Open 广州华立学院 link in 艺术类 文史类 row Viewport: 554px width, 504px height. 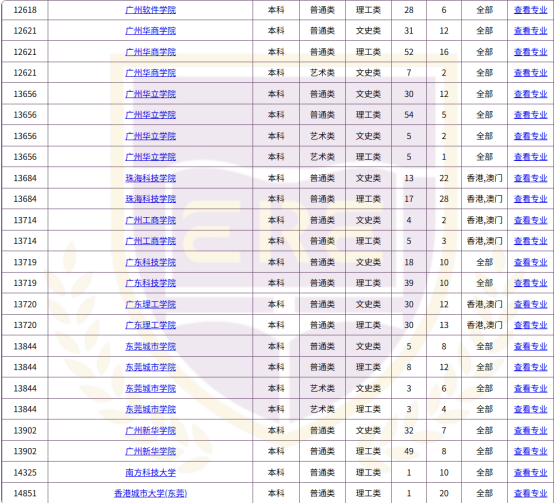click(151, 136)
